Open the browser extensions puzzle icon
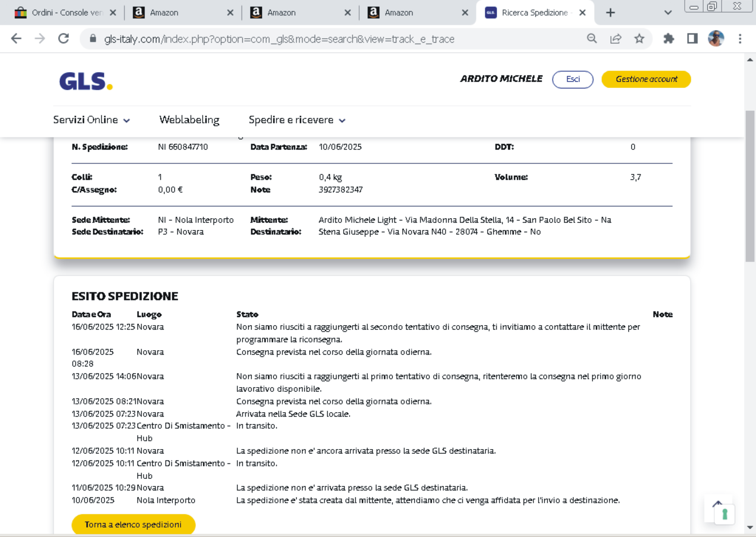 669,39
